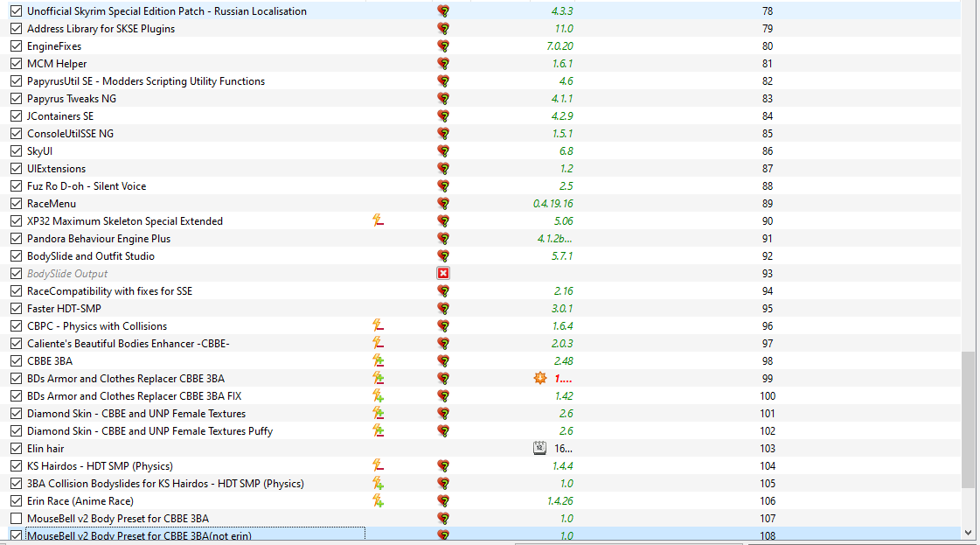Click the conflict icon on the CBBE 3BA row

[x=379, y=360]
